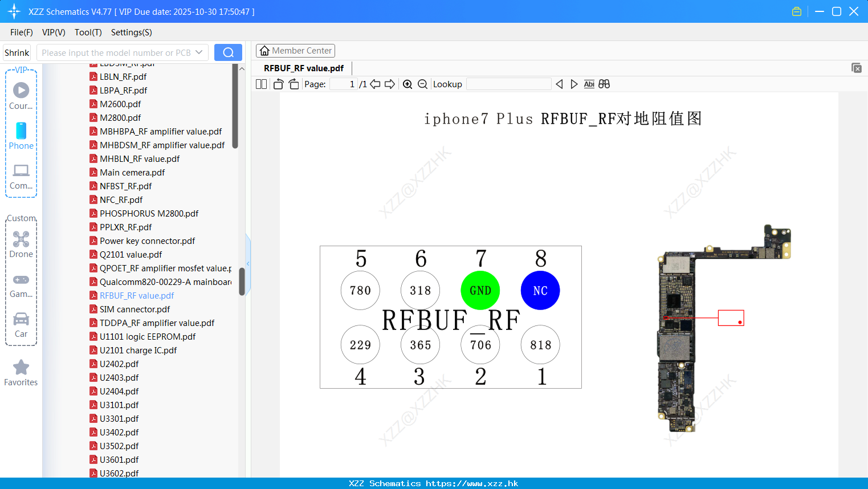Open the Tool(T) menu

tap(88, 32)
